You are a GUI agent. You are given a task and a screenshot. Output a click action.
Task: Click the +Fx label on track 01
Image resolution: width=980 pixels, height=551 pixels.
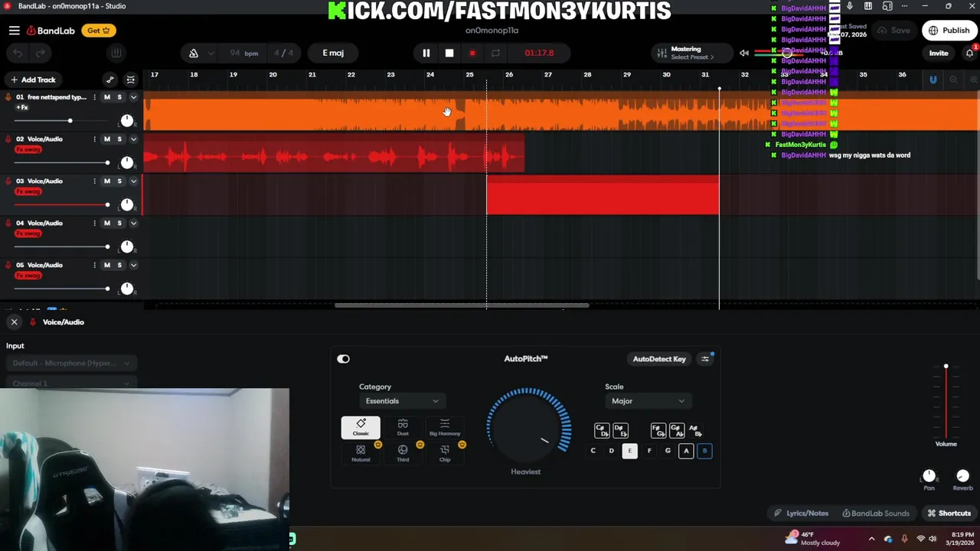(x=21, y=108)
